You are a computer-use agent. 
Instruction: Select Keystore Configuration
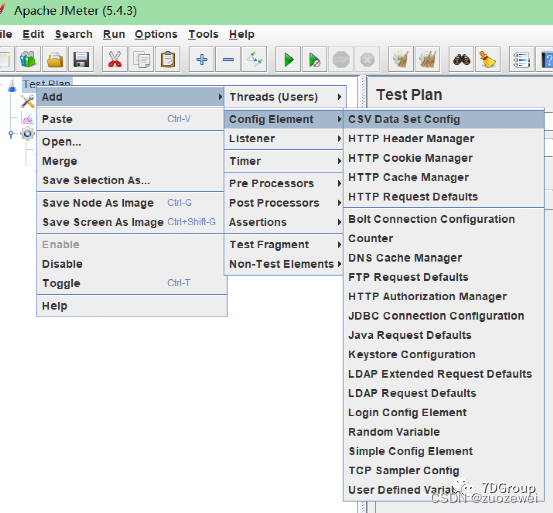[444, 354]
